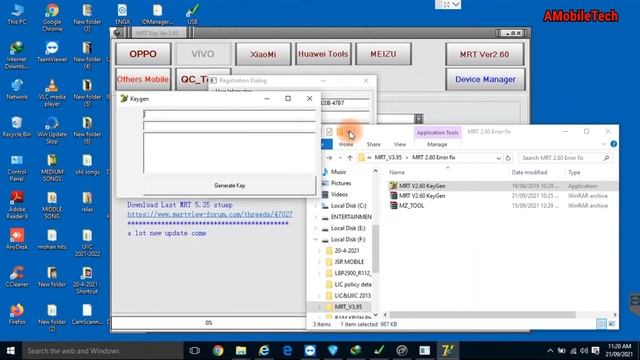Open Windows Start menu
640x360 pixels.
click(11, 351)
